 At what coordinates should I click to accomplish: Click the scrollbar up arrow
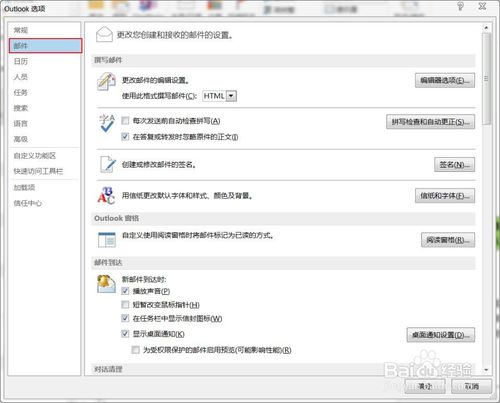(486, 28)
